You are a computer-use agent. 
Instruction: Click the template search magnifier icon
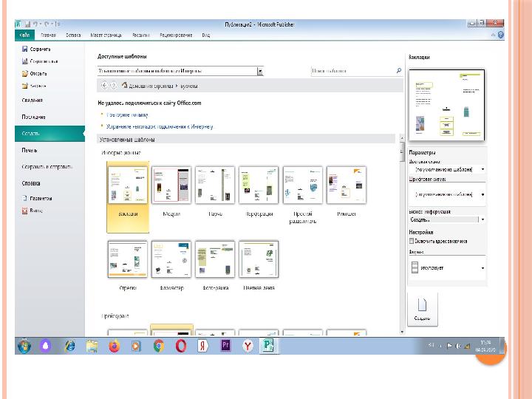point(399,71)
